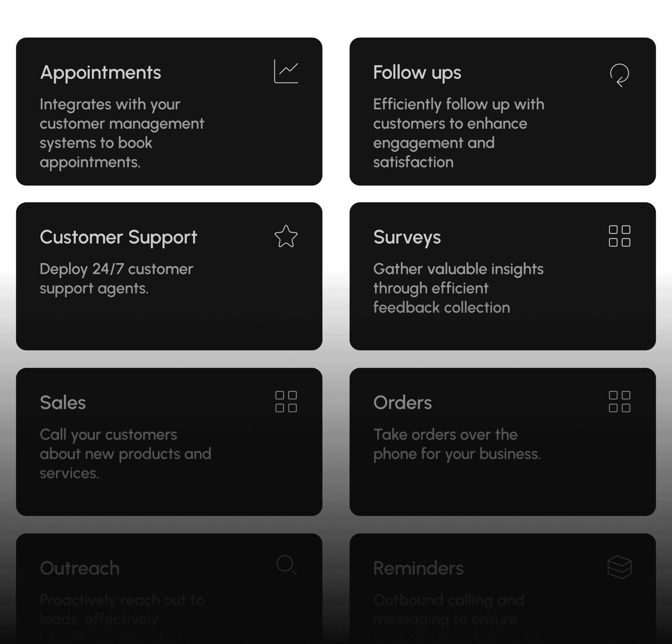Click the line chart icon in Appointments card
This screenshot has width=672, height=644.
coord(286,71)
